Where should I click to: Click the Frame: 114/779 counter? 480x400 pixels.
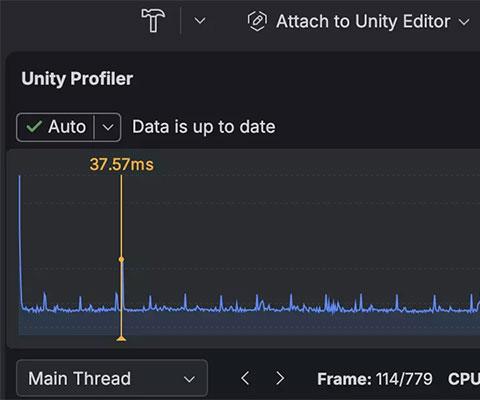(x=375, y=379)
